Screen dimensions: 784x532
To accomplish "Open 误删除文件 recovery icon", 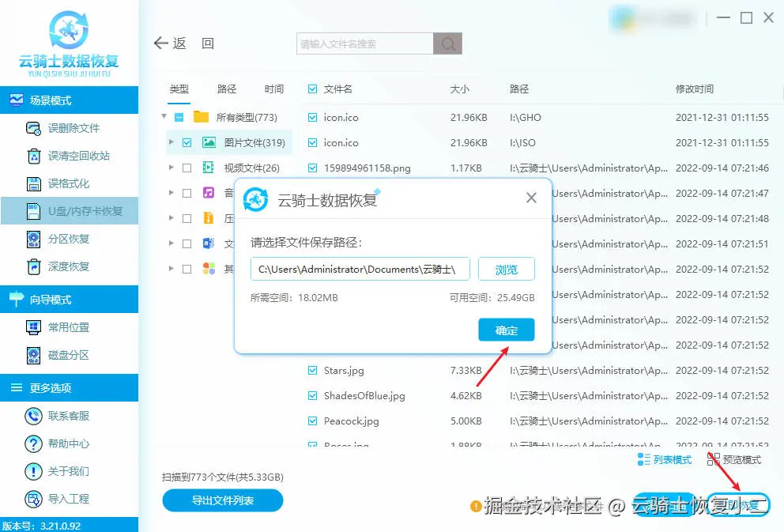I will pyautogui.click(x=33, y=129).
